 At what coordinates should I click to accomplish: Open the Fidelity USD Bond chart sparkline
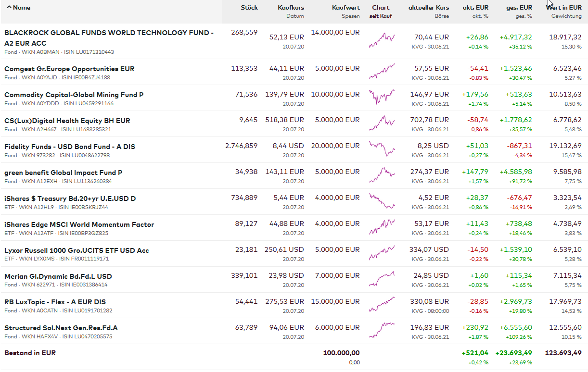tap(382, 149)
